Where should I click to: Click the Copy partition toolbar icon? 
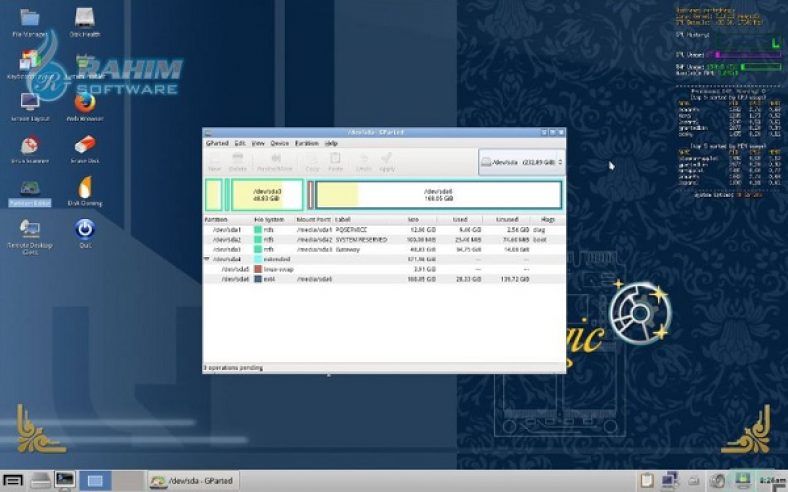312,162
